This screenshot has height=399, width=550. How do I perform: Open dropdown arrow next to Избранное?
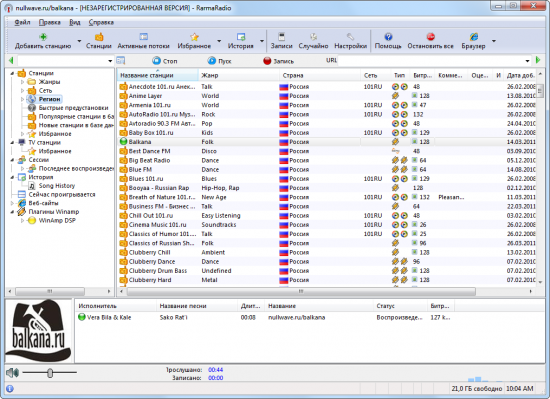219,41
